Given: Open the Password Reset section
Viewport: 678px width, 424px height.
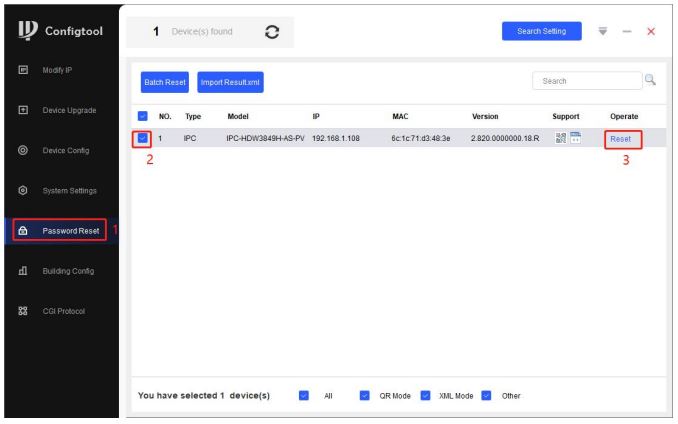Looking at the screenshot, I should [x=70, y=231].
